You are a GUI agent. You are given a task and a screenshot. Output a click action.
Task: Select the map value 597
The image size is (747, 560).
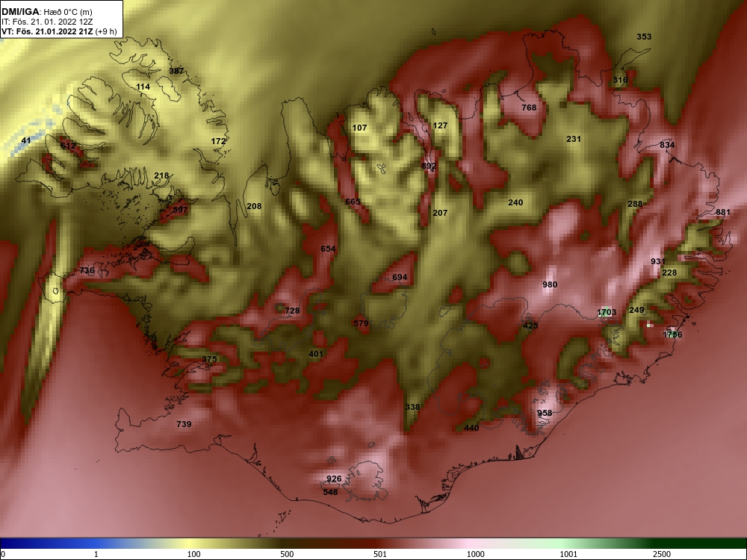pyautogui.click(x=181, y=210)
